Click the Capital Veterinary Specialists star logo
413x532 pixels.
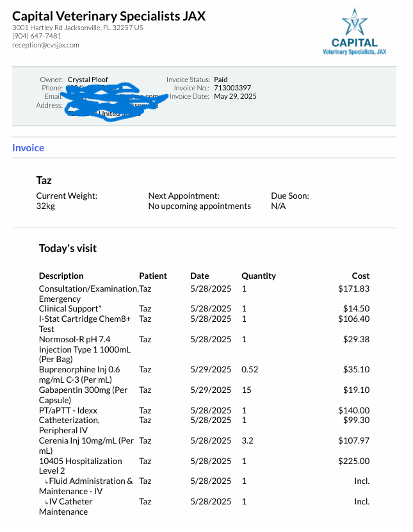(354, 23)
